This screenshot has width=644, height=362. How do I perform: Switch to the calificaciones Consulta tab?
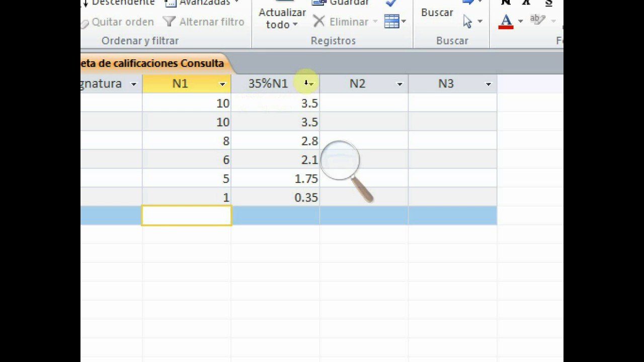pos(154,63)
